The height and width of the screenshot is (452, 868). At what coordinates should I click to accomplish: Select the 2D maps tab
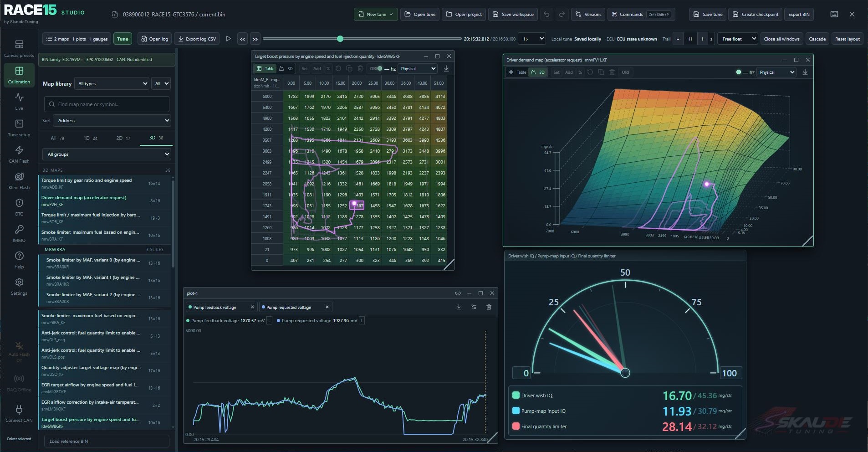(123, 138)
